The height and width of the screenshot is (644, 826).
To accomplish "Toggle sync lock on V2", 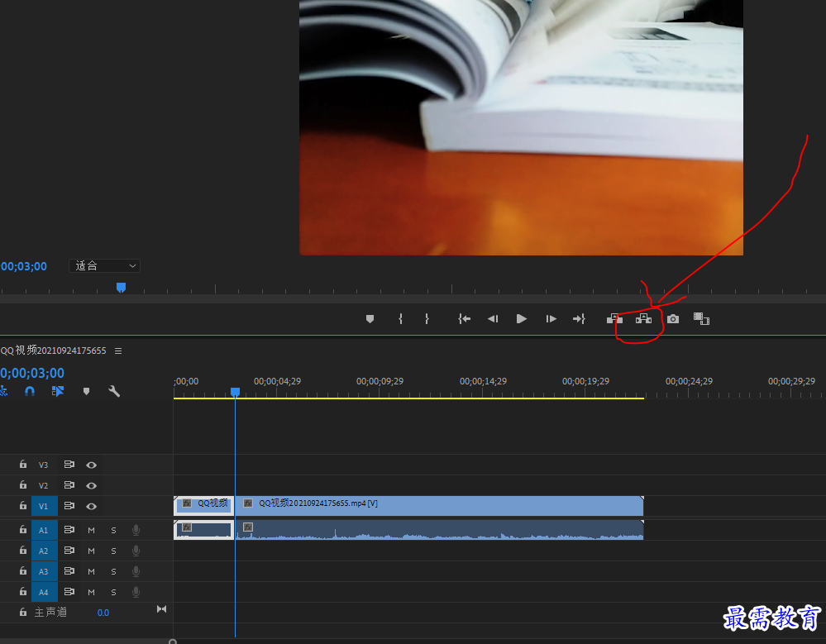I will point(69,485).
